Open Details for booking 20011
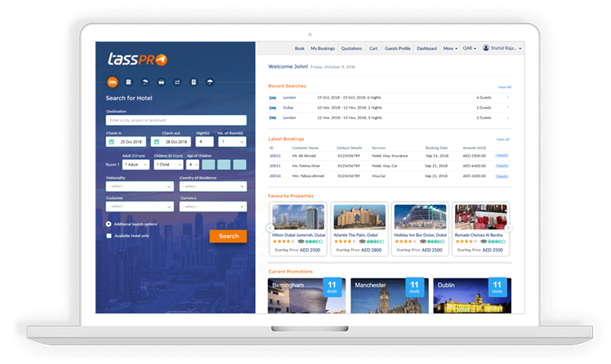The image size is (611, 364). (x=502, y=166)
